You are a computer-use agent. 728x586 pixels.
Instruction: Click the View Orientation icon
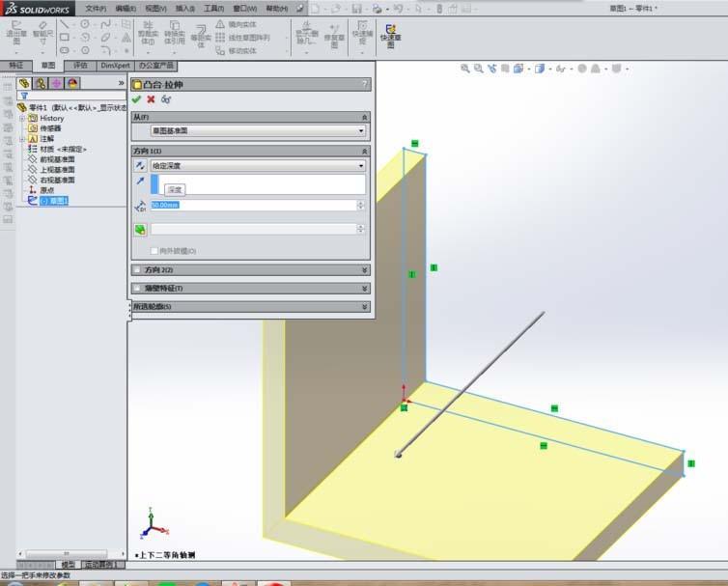point(518,69)
